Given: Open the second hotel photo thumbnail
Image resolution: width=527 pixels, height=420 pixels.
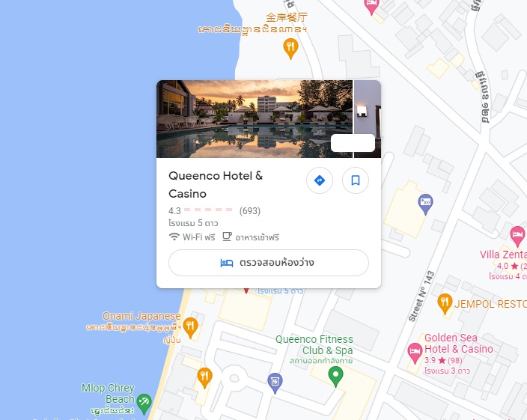Looking at the screenshot, I should (368, 118).
